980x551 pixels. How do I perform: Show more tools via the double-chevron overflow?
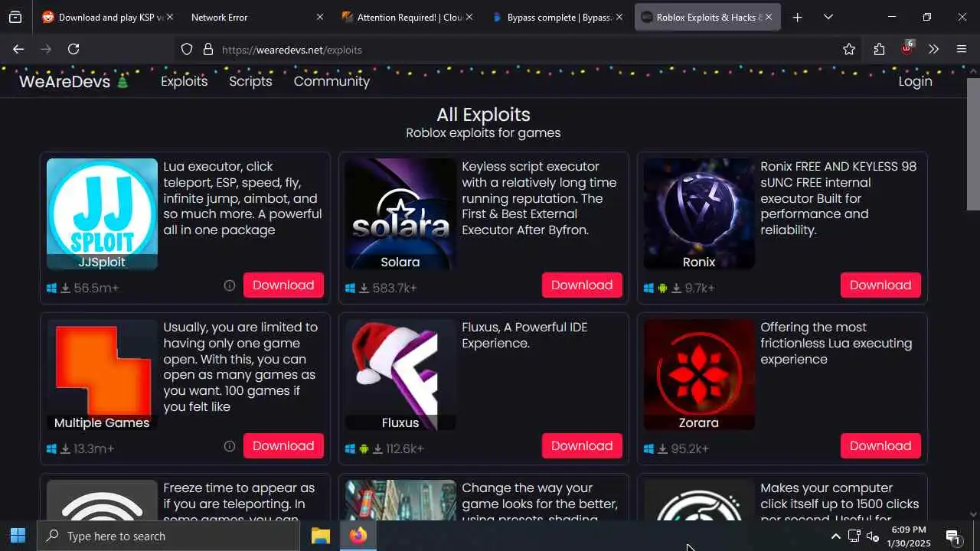(x=933, y=49)
